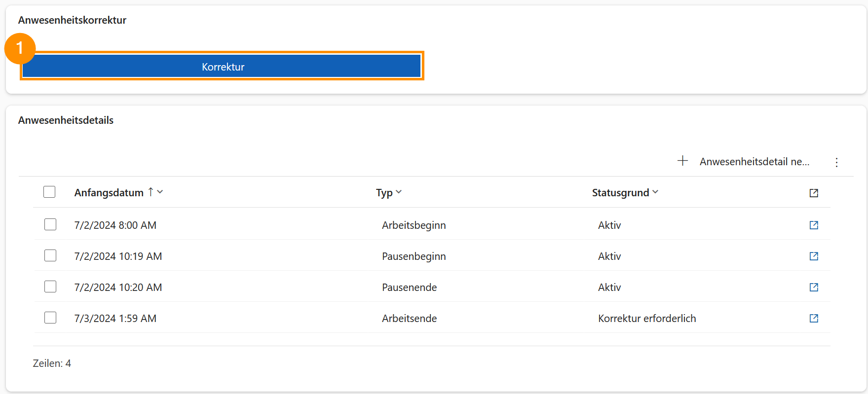Click the Anwesenheitsdetail neu command text

(754, 162)
